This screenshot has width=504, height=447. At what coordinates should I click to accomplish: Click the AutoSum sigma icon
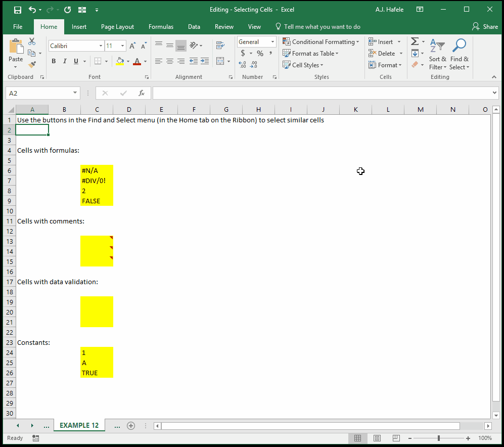pyautogui.click(x=415, y=41)
